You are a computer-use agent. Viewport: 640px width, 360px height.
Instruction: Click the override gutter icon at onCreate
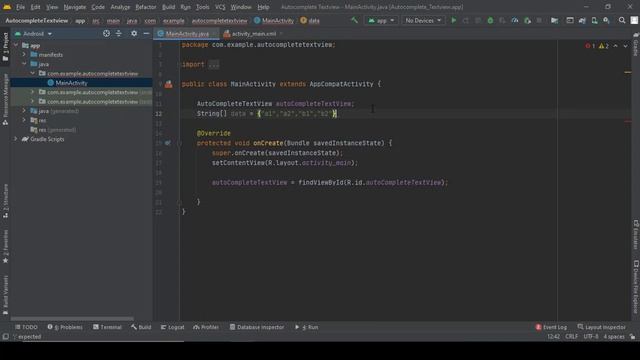point(168,143)
